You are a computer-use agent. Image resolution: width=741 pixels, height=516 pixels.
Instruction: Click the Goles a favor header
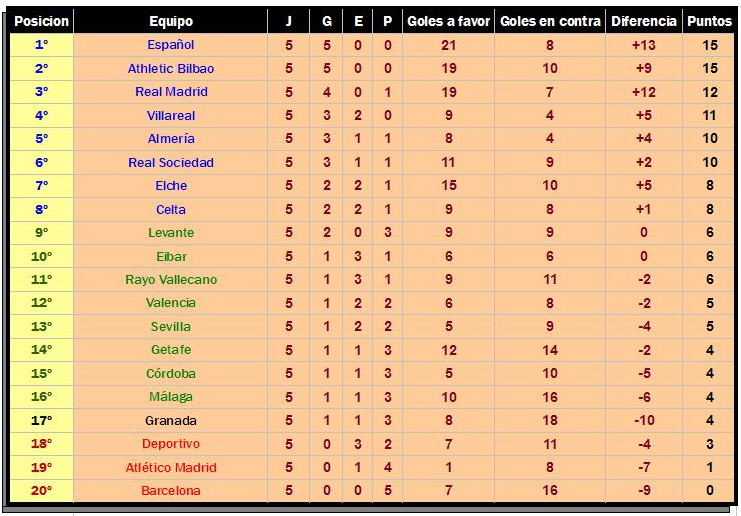point(448,21)
